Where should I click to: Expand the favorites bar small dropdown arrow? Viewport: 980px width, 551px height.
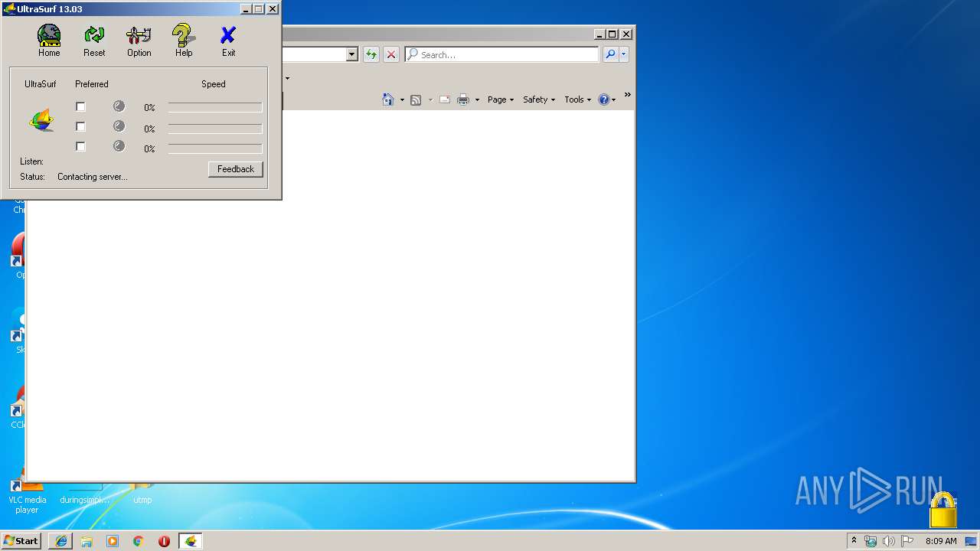[x=287, y=78]
